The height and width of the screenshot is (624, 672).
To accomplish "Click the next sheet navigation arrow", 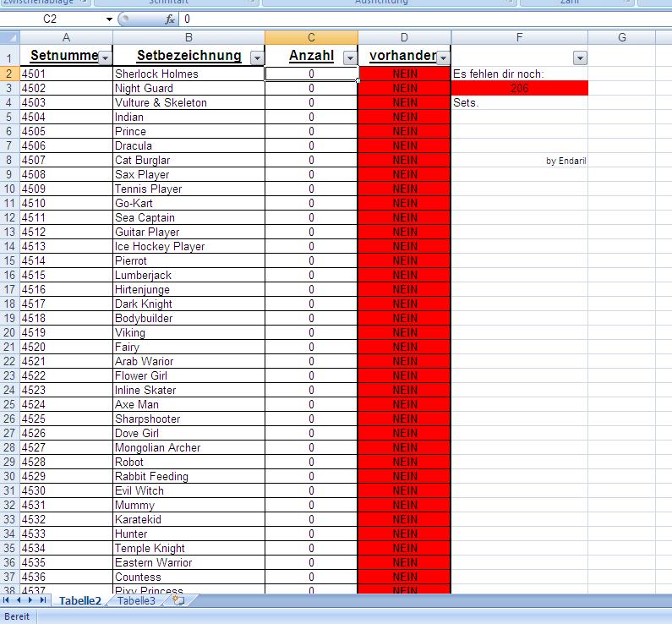I will [x=31, y=600].
